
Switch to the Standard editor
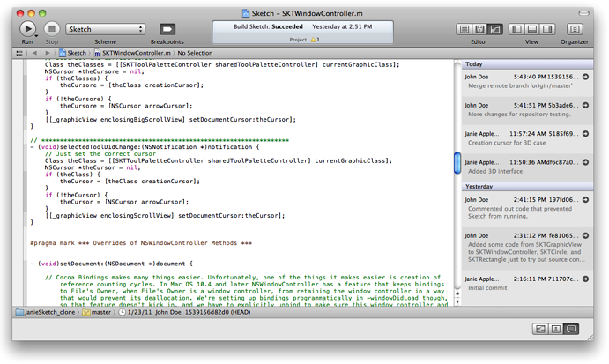click(464, 29)
